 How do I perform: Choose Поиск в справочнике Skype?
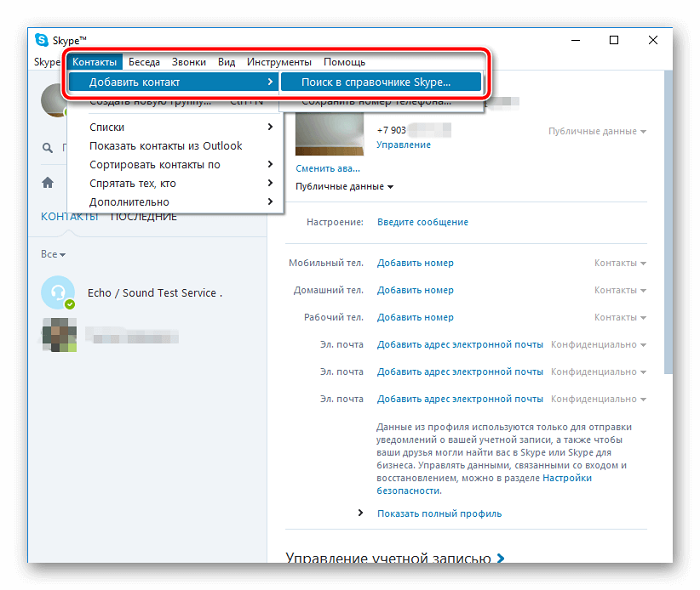(x=381, y=82)
